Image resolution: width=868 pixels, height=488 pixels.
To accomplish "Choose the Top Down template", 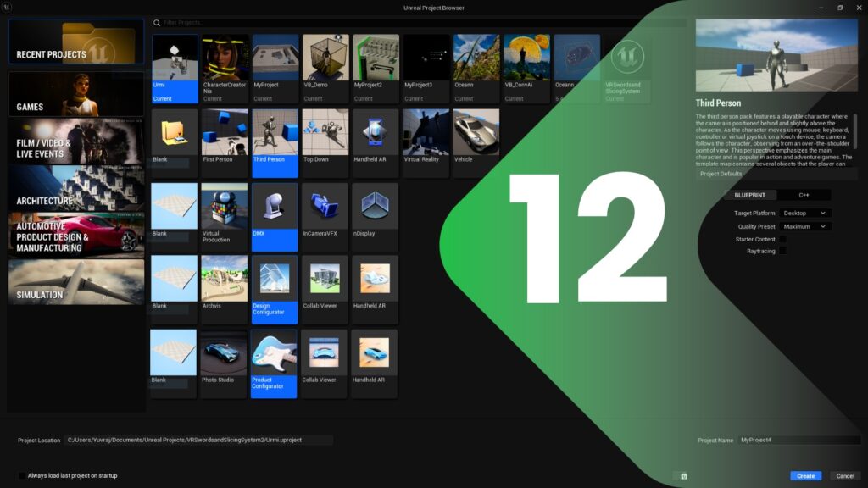I will coord(325,142).
